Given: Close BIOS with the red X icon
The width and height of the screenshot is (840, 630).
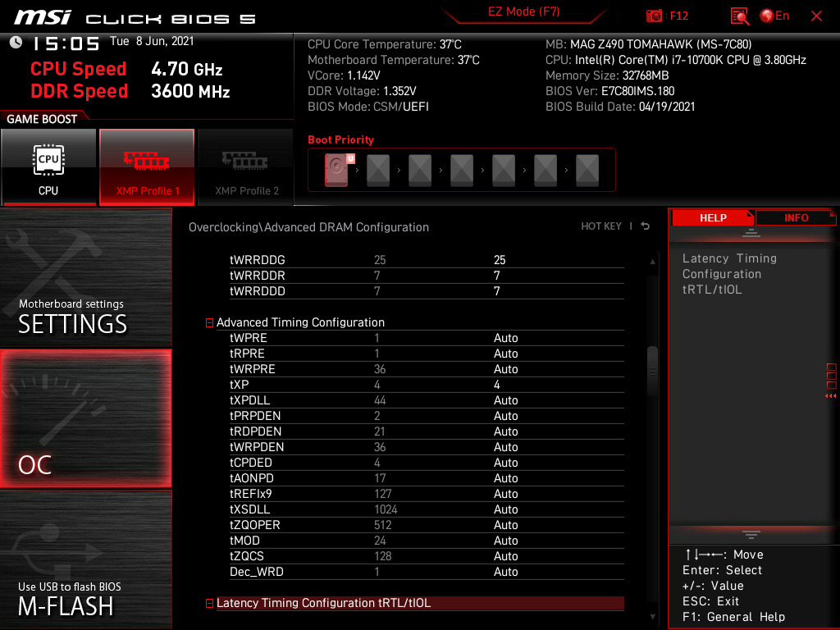Looking at the screenshot, I should tap(816, 16).
